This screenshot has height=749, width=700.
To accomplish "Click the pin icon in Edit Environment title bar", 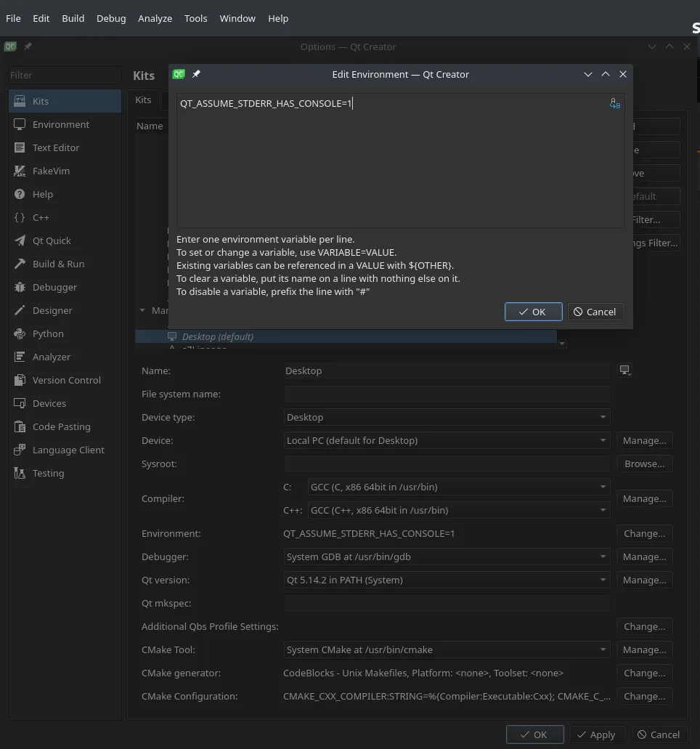I will coord(196,74).
